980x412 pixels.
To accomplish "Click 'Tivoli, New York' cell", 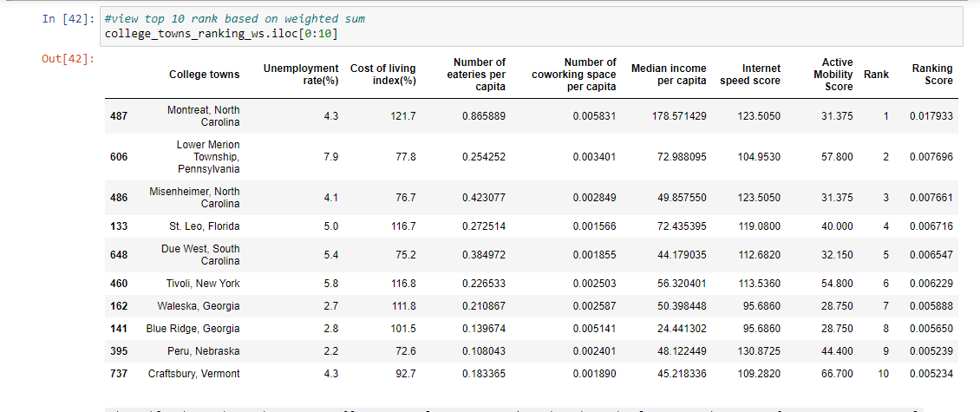I will coord(203,284).
